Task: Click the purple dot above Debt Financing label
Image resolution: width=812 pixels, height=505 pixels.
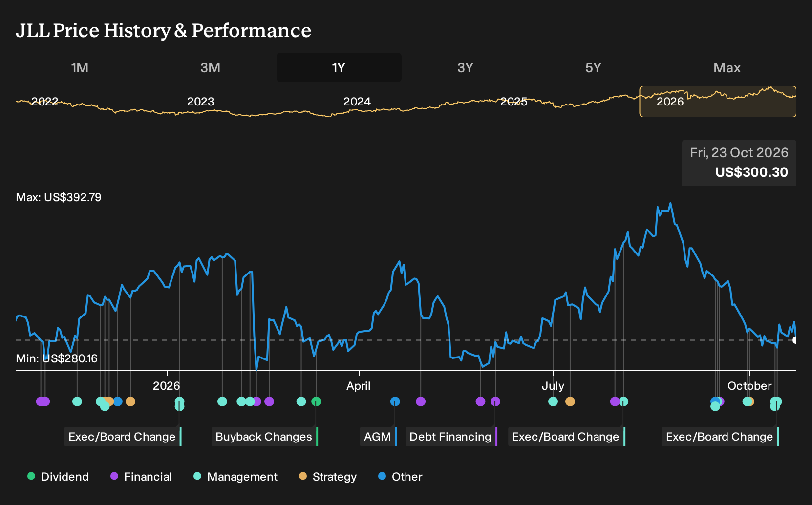Action: pyautogui.click(x=495, y=401)
